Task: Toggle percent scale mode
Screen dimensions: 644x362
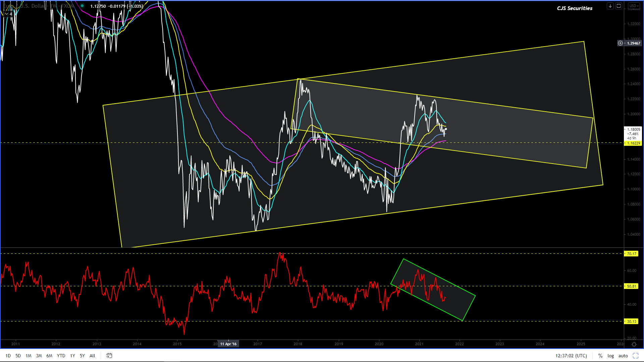Action: tap(600, 356)
